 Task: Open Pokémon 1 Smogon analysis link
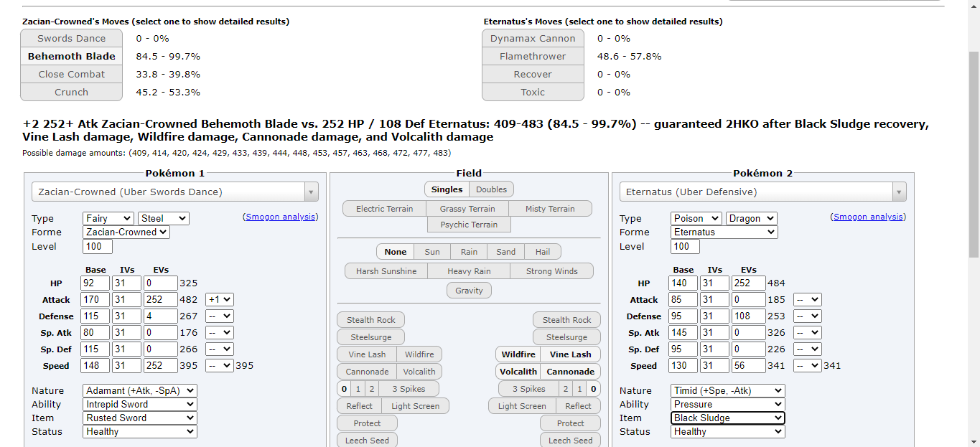pos(281,217)
